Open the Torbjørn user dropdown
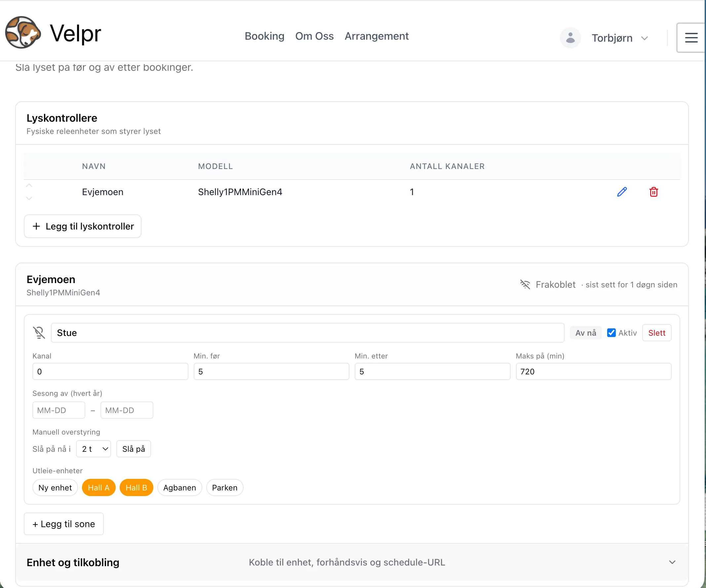Image resolution: width=706 pixels, height=588 pixels. pyautogui.click(x=620, y=38)
